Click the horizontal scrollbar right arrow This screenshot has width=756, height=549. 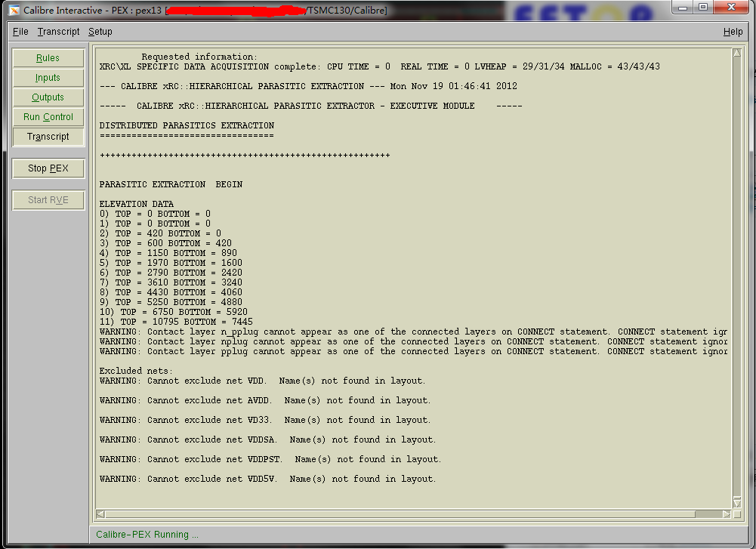(x=727, y=514)
